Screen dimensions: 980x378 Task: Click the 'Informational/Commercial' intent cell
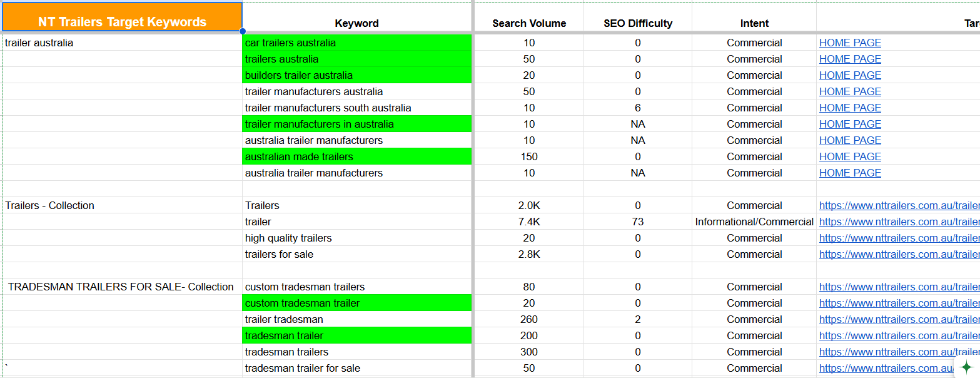[754, 222]
